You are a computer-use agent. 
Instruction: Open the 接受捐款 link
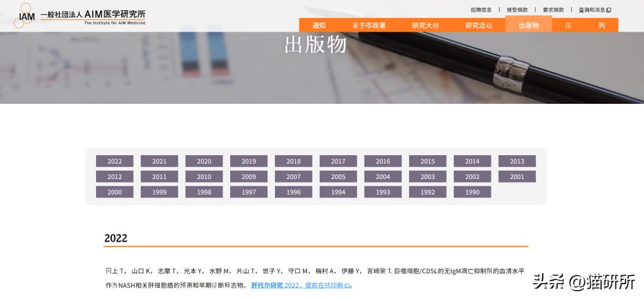[517, 10]
